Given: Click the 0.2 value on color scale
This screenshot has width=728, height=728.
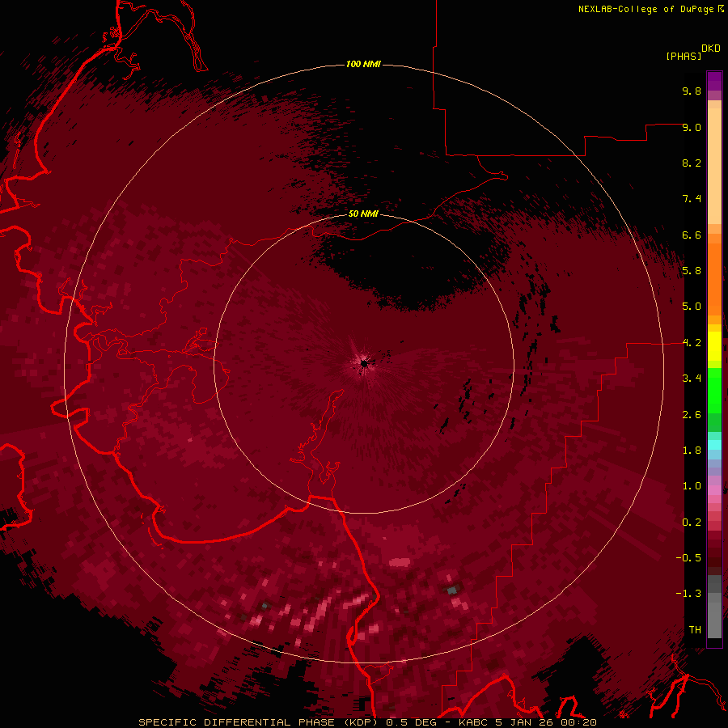Looking at the screenshot, I should tap(692, 523).
